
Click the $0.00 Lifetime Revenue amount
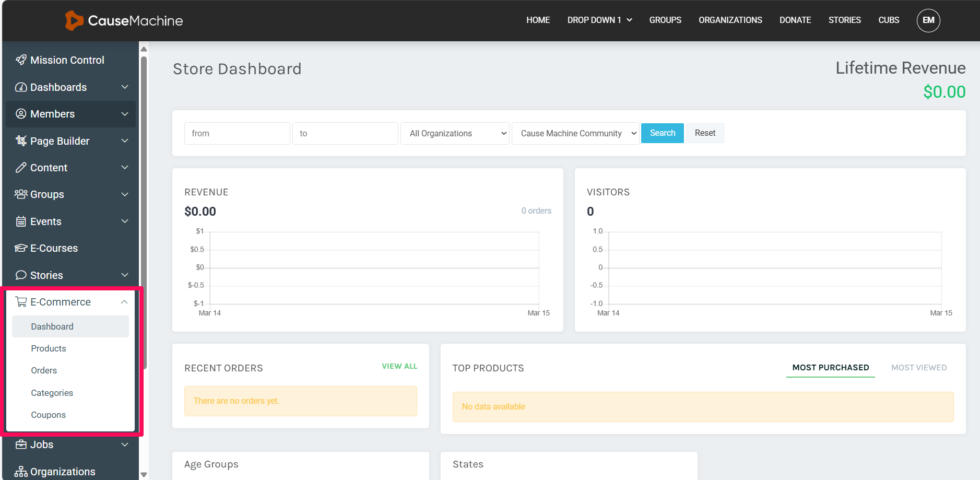pos(944,92)
